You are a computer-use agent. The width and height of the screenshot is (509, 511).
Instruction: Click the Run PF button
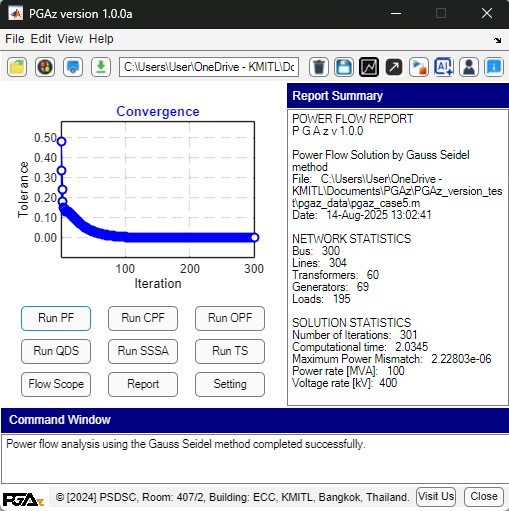coord(56,318)
